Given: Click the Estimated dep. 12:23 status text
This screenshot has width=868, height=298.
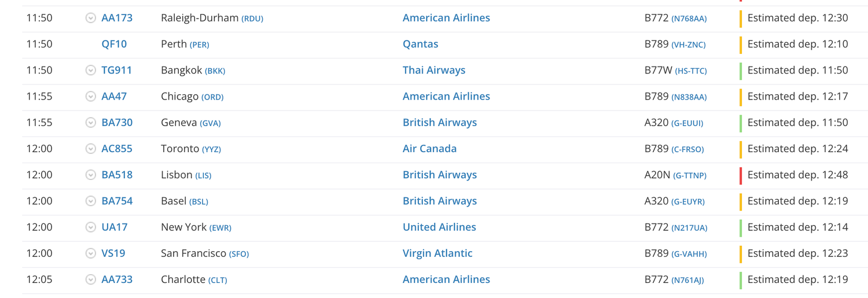Looking at the screenshot, I should [x=797, y=253].
